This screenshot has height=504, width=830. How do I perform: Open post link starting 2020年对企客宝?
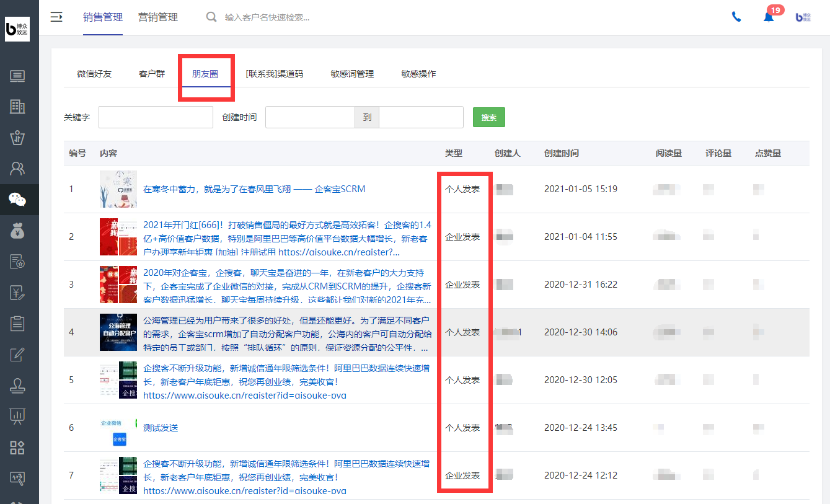tap(287, 286)
